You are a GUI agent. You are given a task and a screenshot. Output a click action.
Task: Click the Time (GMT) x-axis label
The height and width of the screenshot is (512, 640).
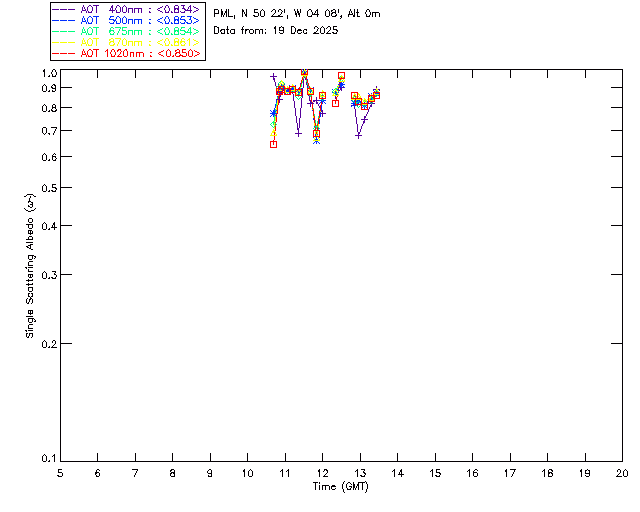[340, 487]
